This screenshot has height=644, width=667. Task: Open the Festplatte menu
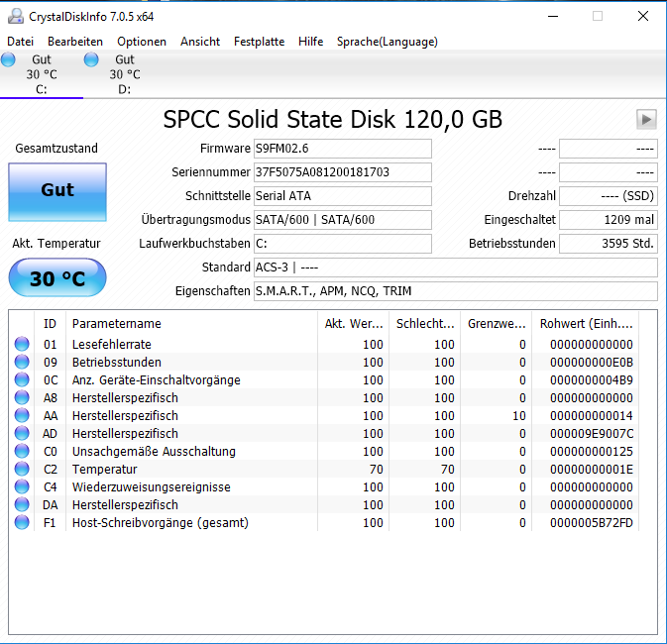pos(259,42)
